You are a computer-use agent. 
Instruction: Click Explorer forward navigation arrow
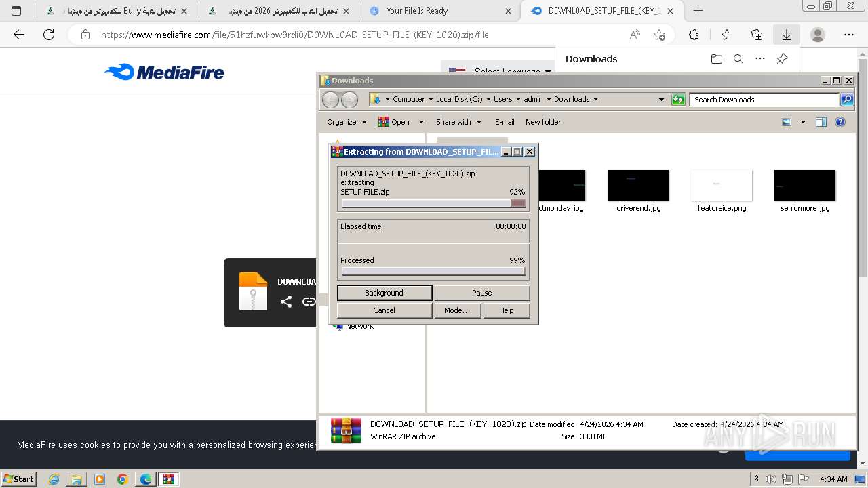click(x=349, y=100)
